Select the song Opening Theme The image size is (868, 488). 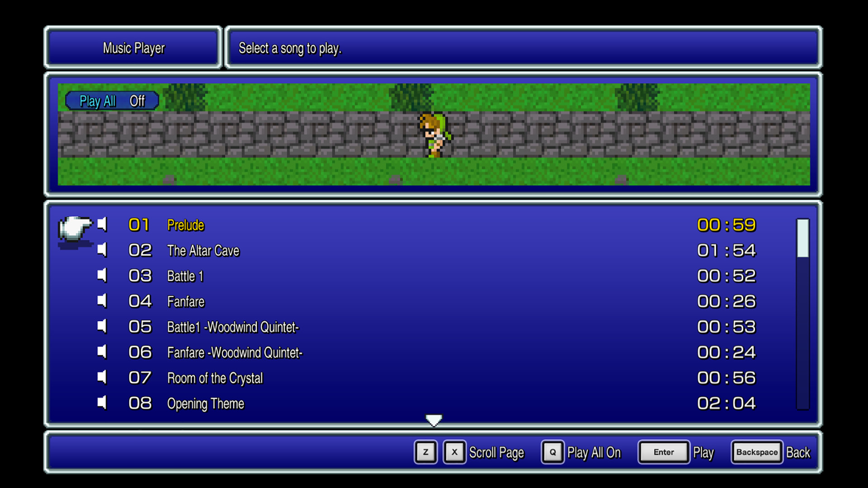[206, 404]
